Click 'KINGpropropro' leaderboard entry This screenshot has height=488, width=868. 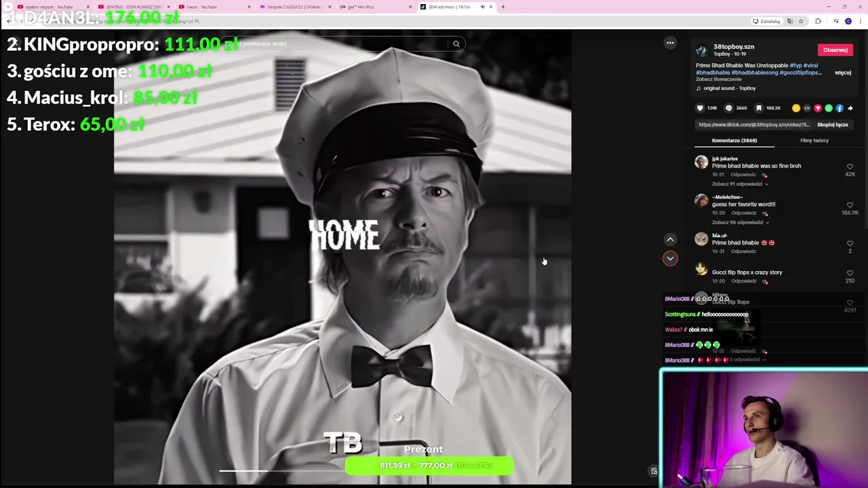tap(122, 45)
